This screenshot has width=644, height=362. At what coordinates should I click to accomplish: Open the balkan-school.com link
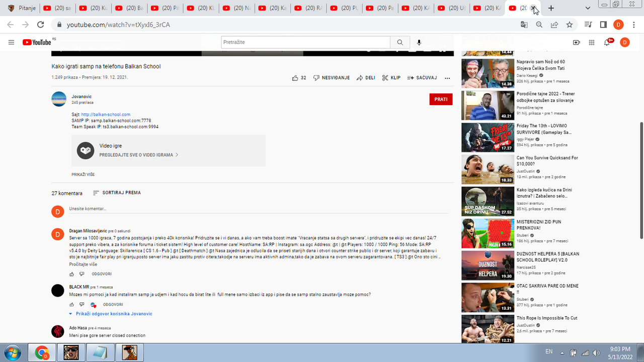coord(106,115)
